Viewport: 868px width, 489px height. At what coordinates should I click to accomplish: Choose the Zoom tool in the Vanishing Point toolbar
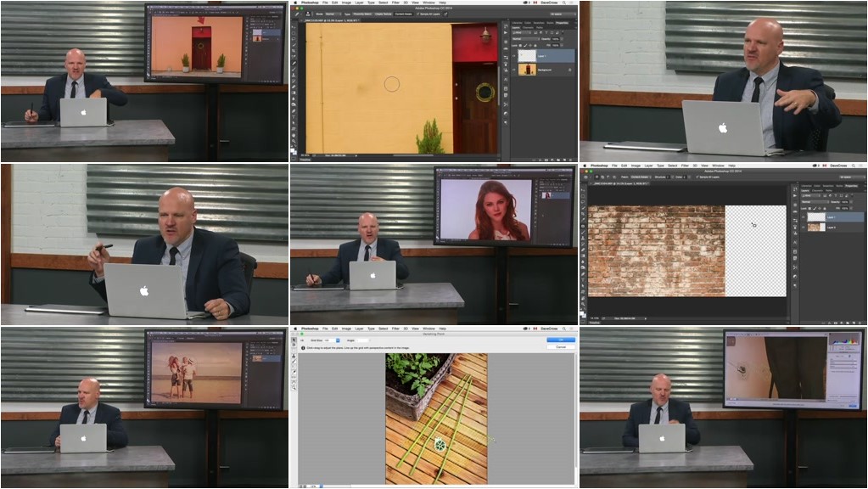[294, 388]
